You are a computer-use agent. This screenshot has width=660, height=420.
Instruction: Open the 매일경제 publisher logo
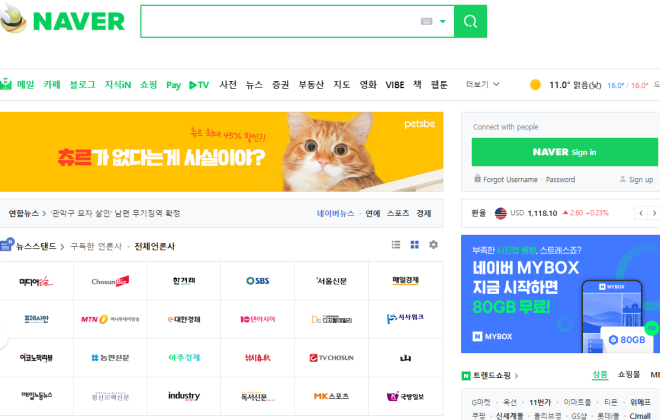click(405, 280)
